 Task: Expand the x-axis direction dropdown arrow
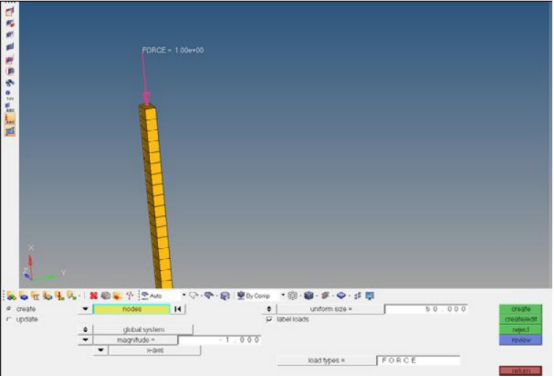pos(101,350)
